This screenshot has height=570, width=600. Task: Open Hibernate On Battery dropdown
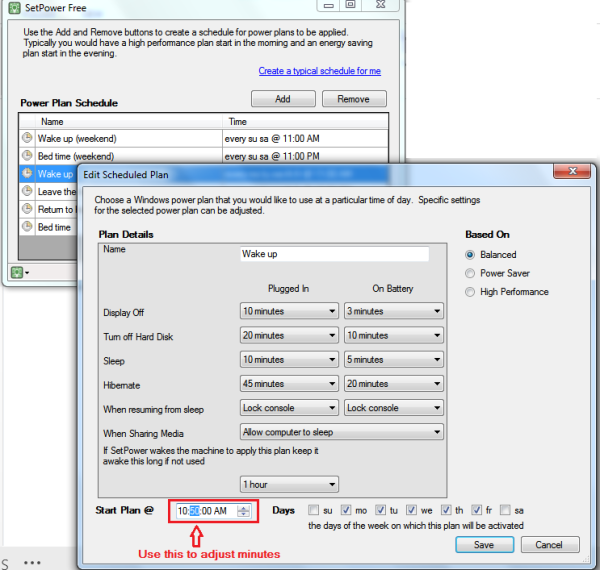(394, 384)
